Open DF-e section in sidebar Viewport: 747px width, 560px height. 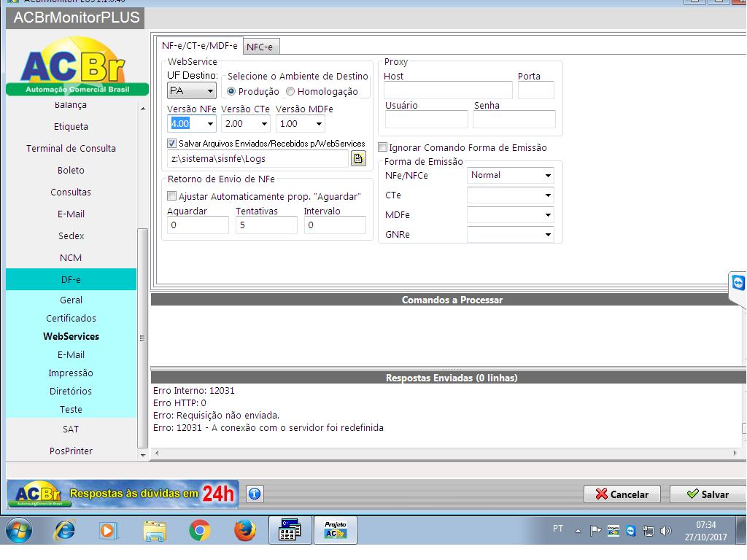71,279
